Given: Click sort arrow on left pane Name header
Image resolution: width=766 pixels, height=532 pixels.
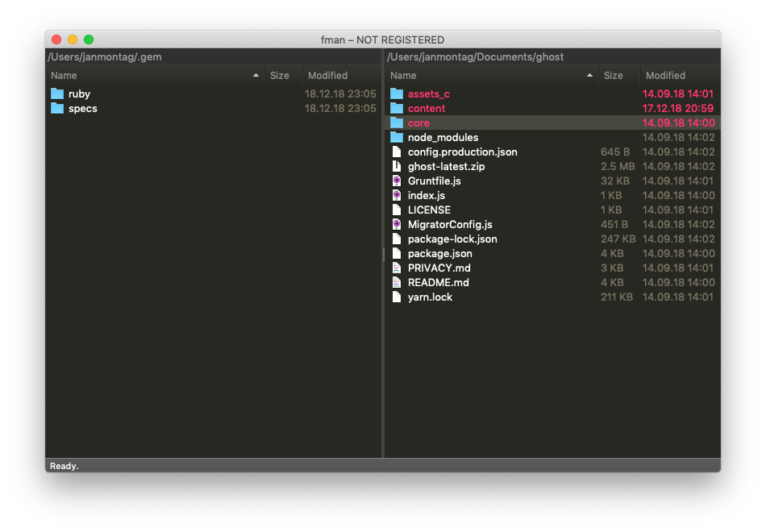Looking at the screenshot, I should point(256,75).
